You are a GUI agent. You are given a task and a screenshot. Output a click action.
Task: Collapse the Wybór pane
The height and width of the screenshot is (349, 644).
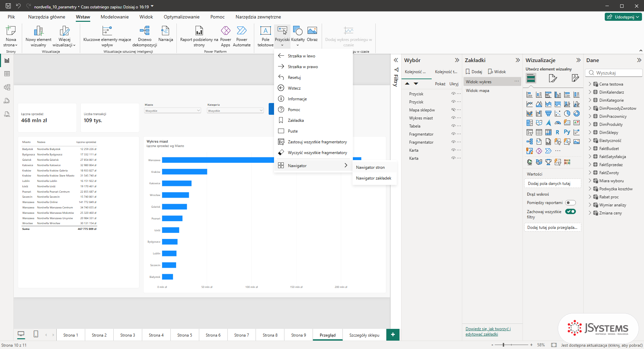(457, 60)
